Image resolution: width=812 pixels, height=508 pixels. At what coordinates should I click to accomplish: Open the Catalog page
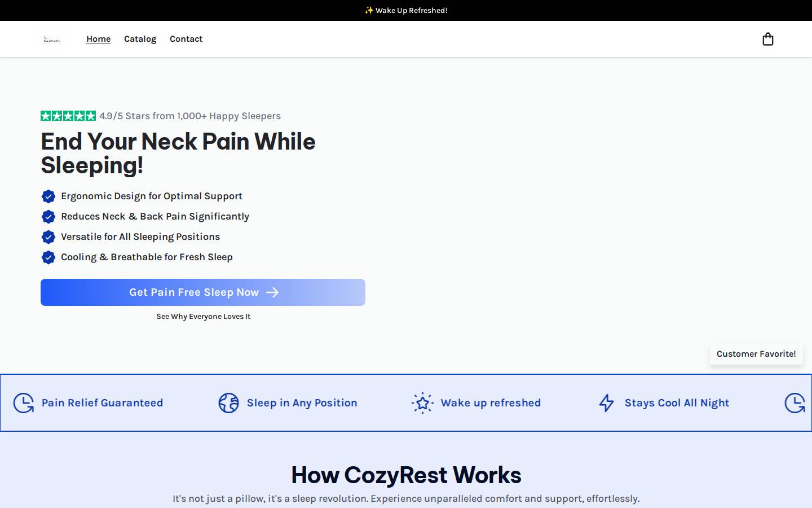click(140, 39)
